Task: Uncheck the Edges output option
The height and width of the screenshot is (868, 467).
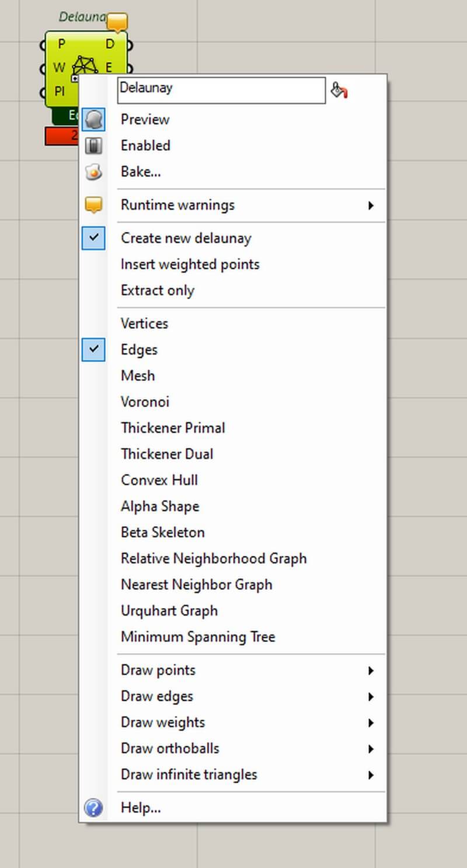Action: [139, 350]
